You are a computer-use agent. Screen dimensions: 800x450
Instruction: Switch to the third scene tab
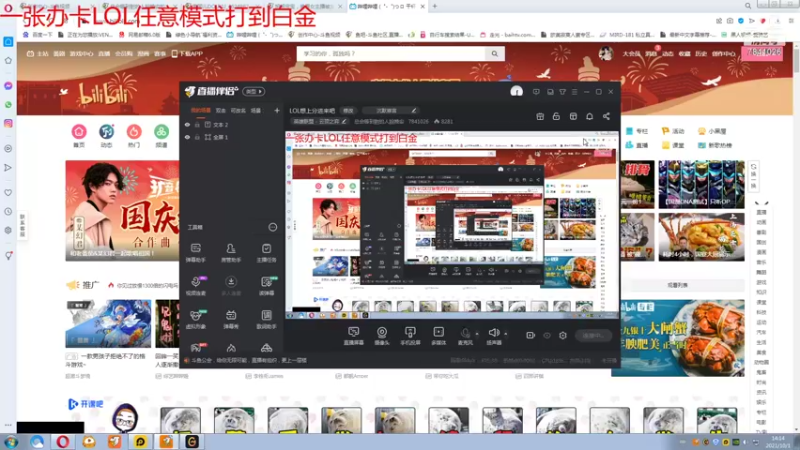(238, 110)
